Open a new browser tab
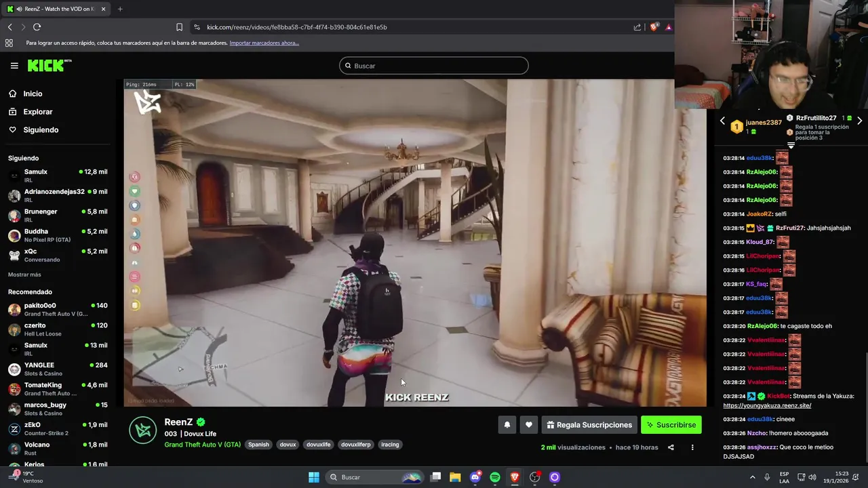 120,9
